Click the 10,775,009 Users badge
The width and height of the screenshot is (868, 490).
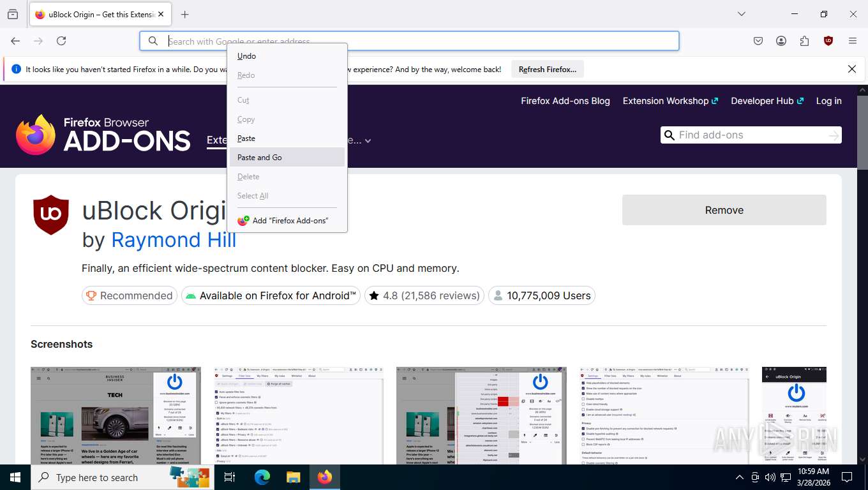pos(541,295)
